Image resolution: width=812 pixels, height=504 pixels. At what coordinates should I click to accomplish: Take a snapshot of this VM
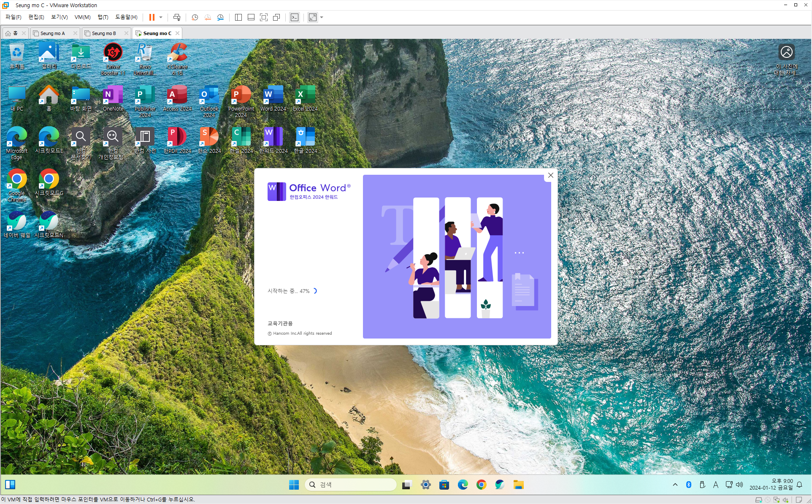click(x=195, y=17)
